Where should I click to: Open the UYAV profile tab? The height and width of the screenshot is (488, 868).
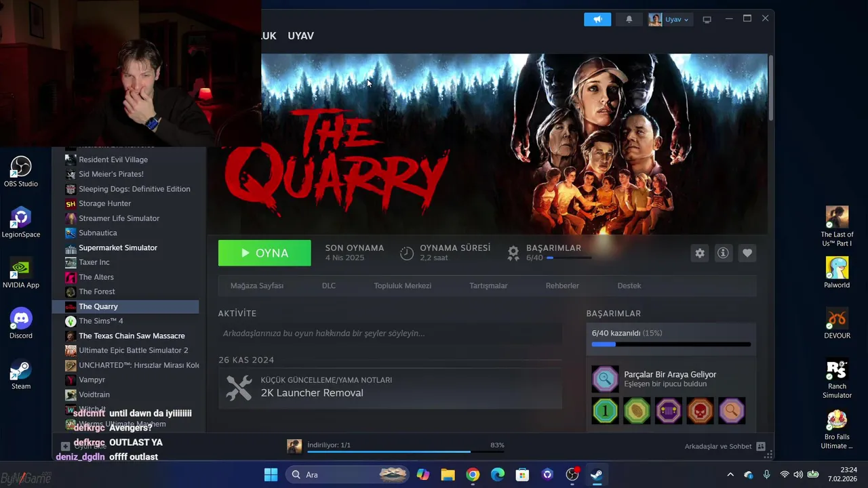click(300, 36)
